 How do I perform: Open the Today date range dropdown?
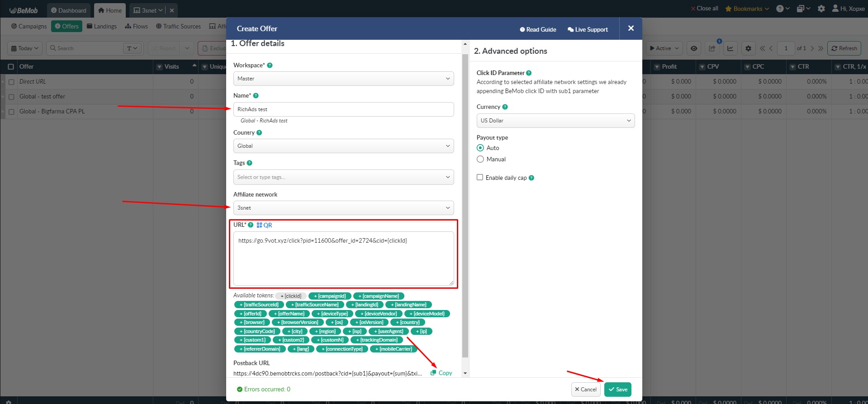pyautogui.click(x=25, y=48)
